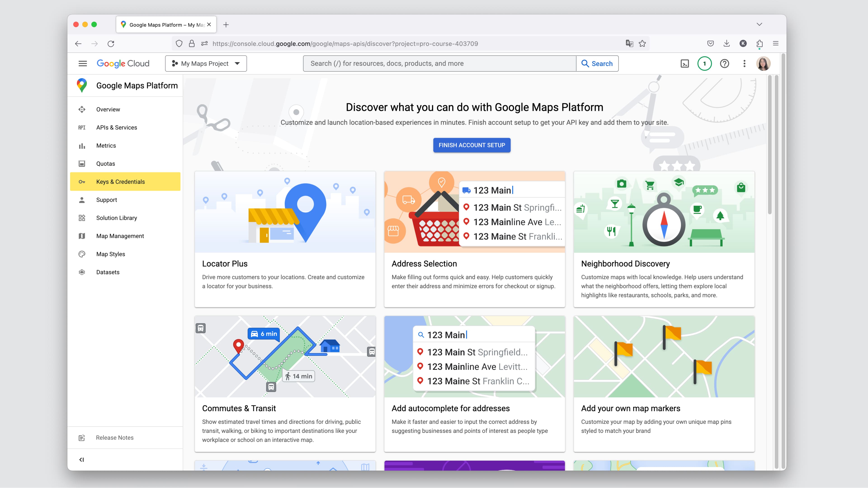This screenshot has height=488, width=868.
Task: Click the Metrics bar chart icon
Action: (82, 146)
